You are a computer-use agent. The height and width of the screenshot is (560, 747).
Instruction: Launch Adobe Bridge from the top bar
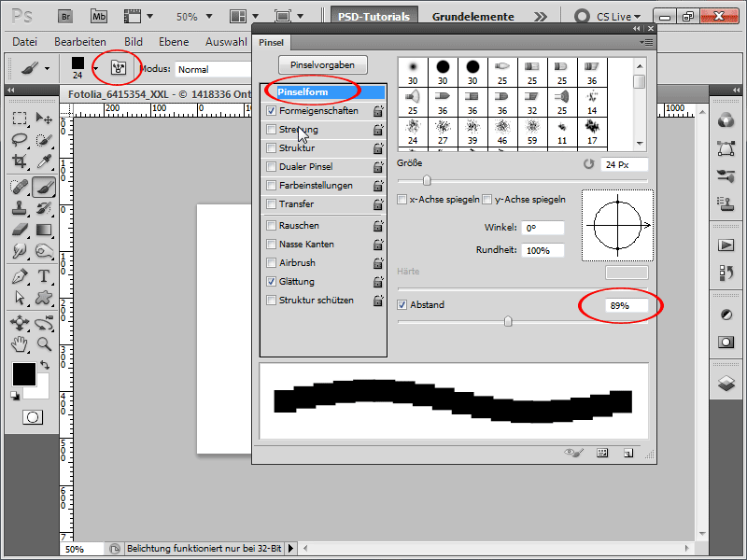pos(65,16)
